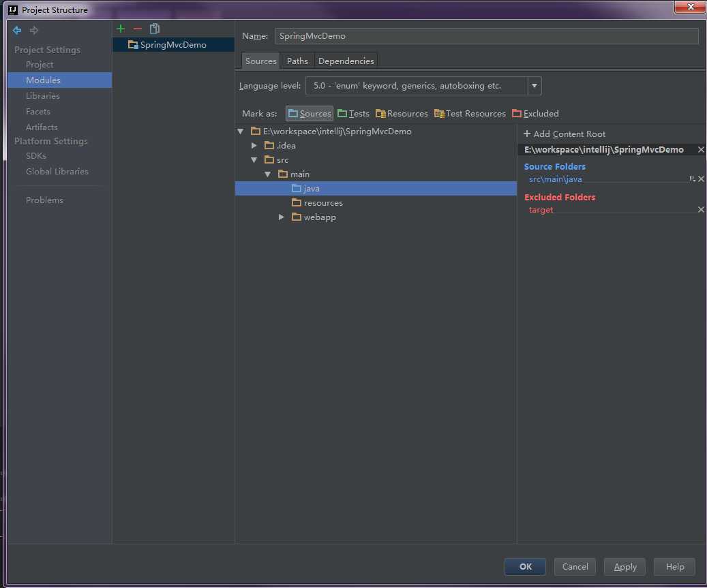Select the java folder in the tree
This screenshot has height=588, width=707.
point(376,188)
